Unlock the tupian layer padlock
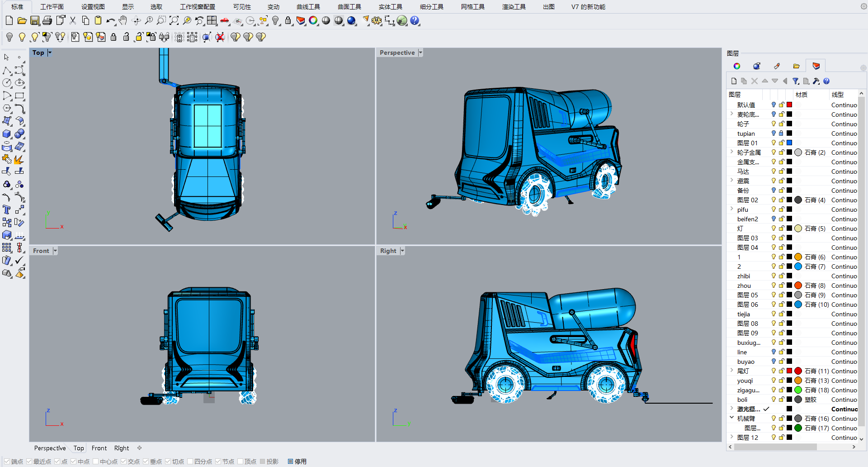The width and height of the screenshot is (868, 467). 781,133
